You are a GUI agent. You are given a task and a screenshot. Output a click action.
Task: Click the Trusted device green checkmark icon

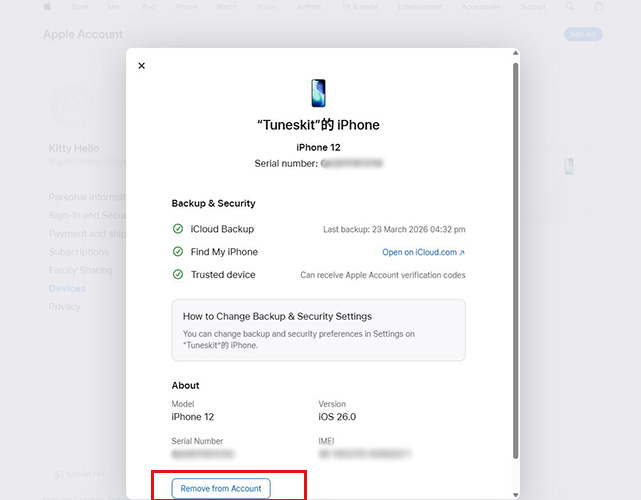pos(178,274)
